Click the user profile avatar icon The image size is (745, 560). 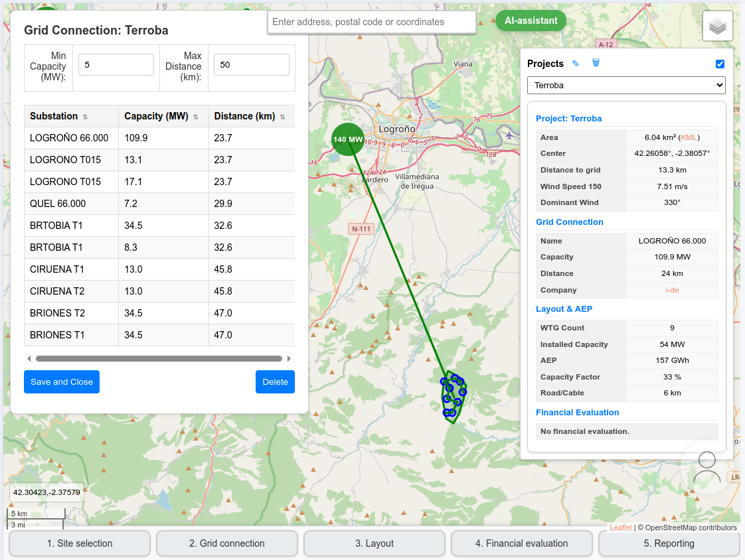[706, 468]
